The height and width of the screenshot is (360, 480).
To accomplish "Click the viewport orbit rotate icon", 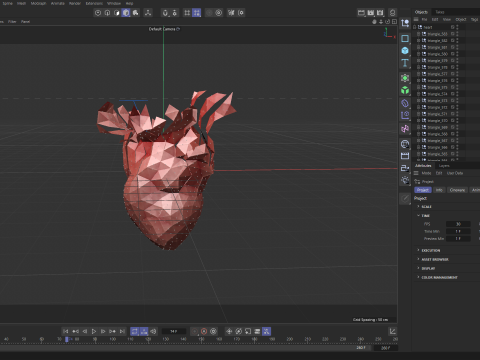I will (388, 22).
